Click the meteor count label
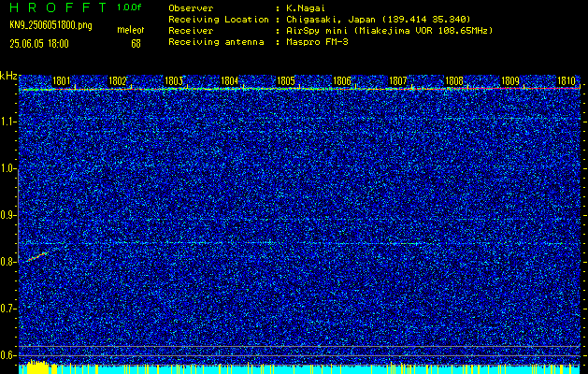The image size is (588, 374). pos(131,30)
